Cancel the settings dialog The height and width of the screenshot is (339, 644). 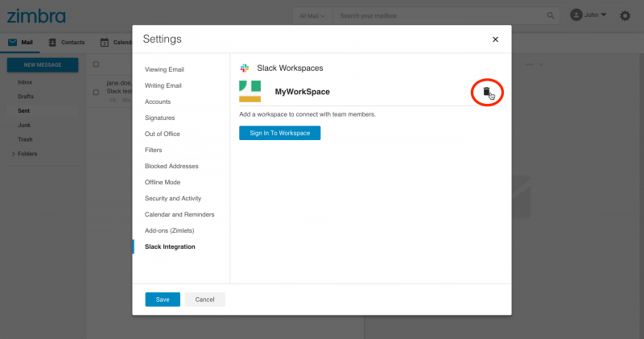pyautogui.click(x=204, y=300)
